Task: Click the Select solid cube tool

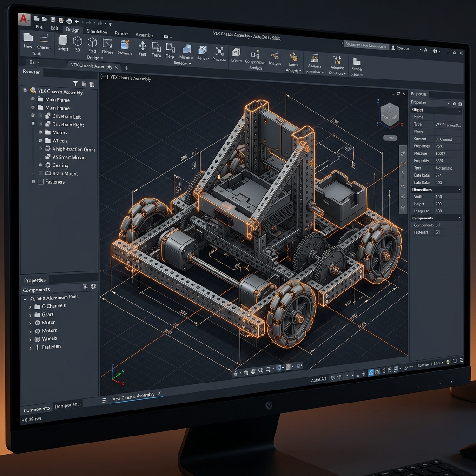Action: click(63, 40)
